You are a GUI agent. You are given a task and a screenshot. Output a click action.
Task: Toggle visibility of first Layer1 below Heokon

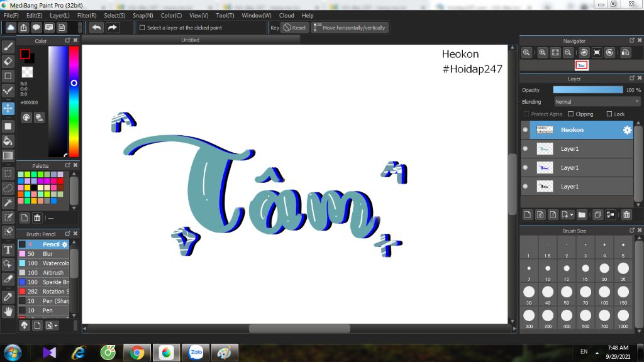tap(525, 148)
